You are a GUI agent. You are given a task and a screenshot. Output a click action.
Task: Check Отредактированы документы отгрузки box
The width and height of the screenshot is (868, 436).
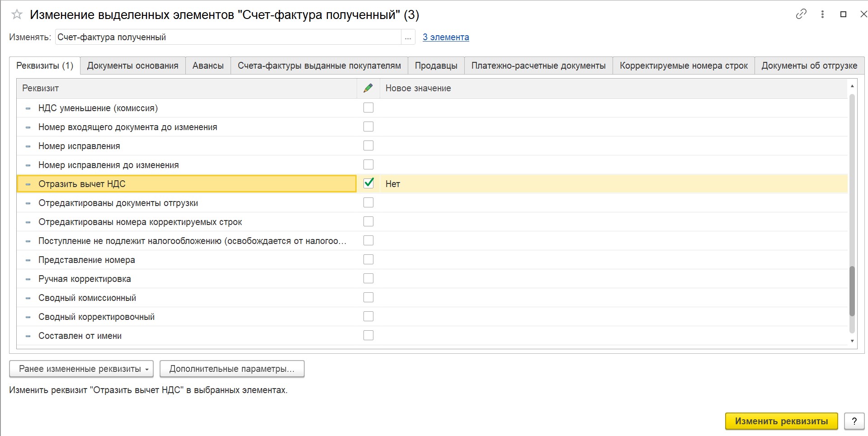[x=368, y=202]
